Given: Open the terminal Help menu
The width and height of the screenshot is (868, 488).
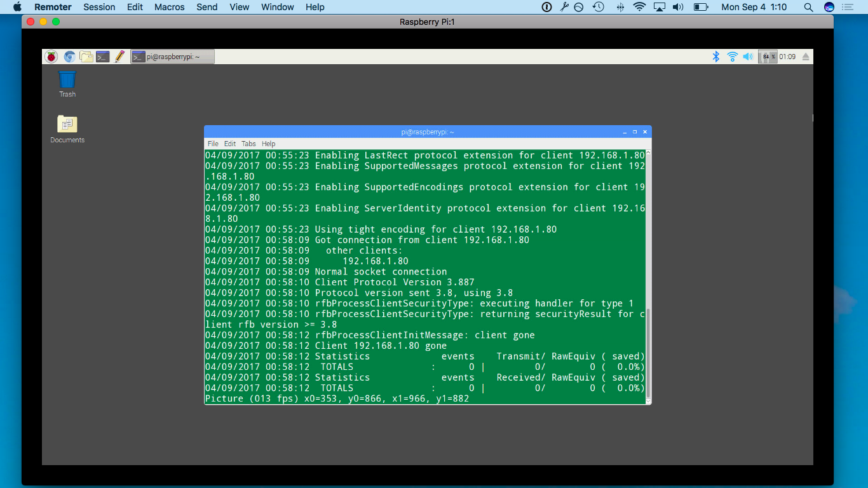Looking at the screenshot, I should click(x=269, y=144).
